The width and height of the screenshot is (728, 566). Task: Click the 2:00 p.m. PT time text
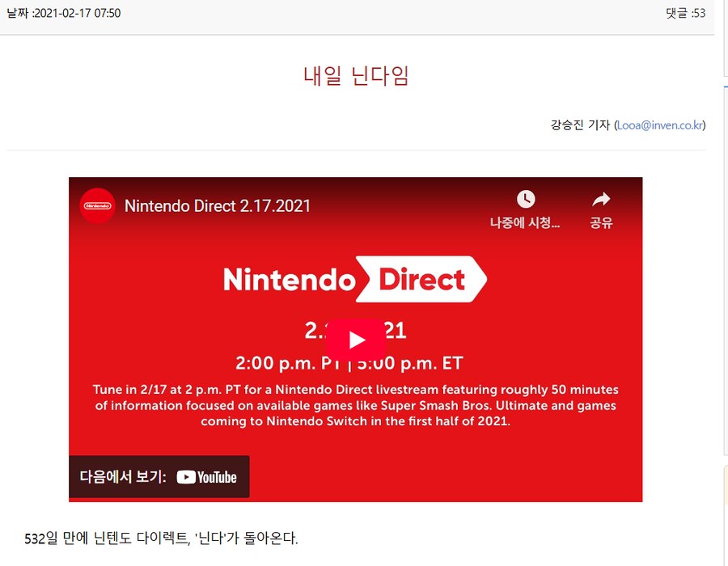click(287, 363)
